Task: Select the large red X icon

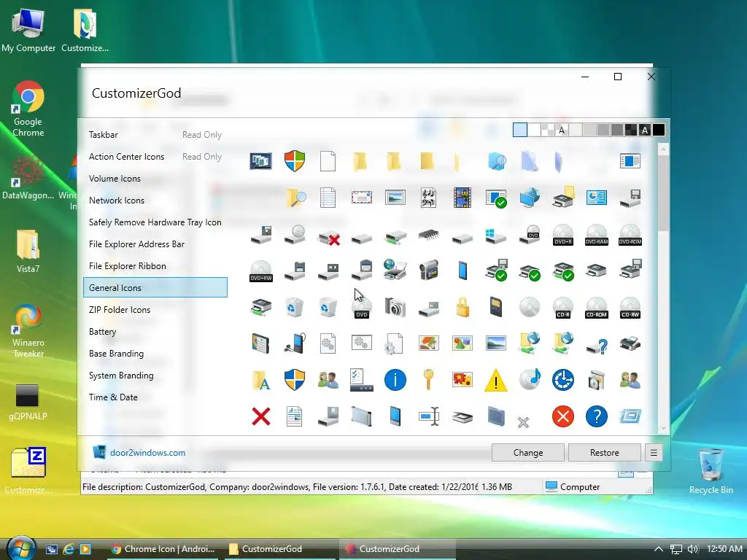Action: coord(261,416)
